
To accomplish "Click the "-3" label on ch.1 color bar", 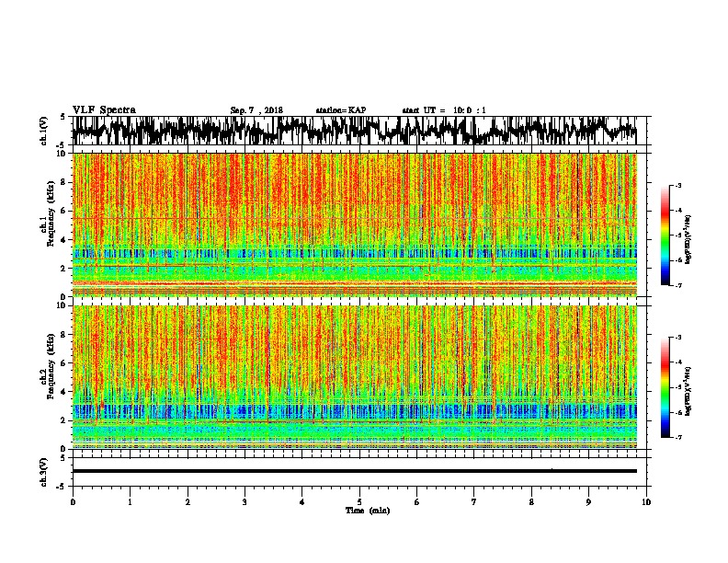I will (678, 186).
